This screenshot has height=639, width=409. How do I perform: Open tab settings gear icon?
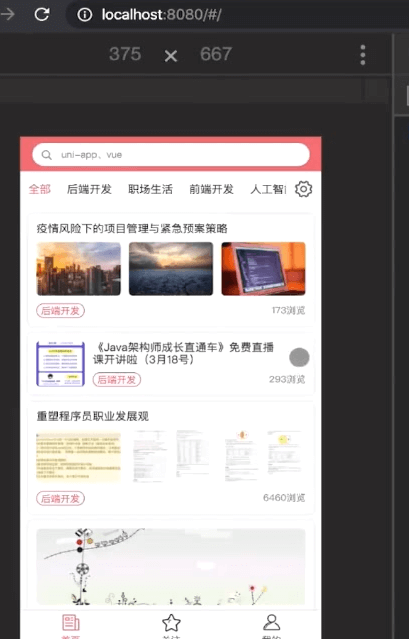coord(303,189)
